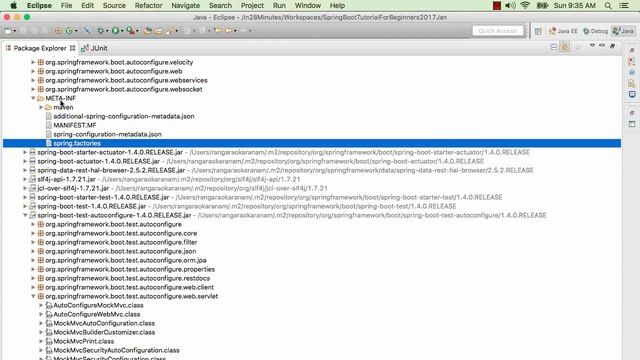Click the Run External Tools icon
640x360 pixels.
pos(130,31)
